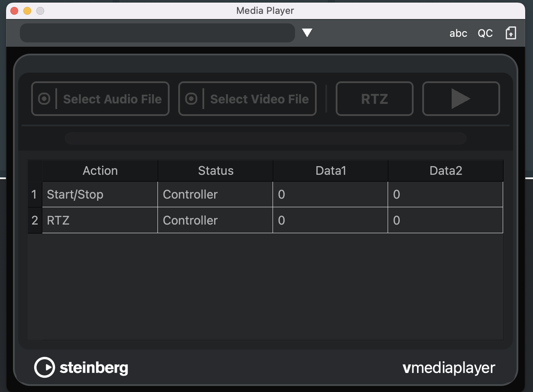Click the playback progress slider bar

coord(265,138)
